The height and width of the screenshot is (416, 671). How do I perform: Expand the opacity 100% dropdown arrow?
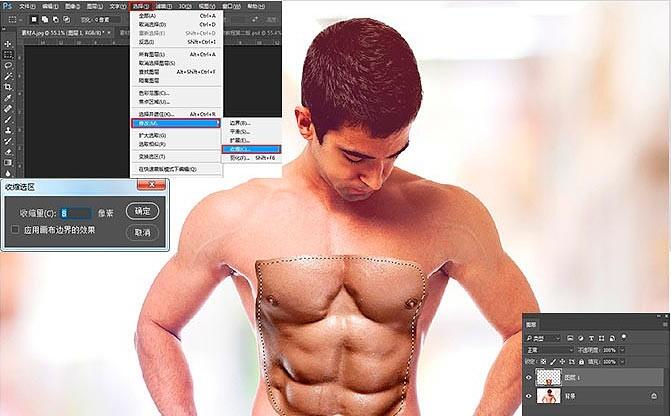(x=622, y=350)
